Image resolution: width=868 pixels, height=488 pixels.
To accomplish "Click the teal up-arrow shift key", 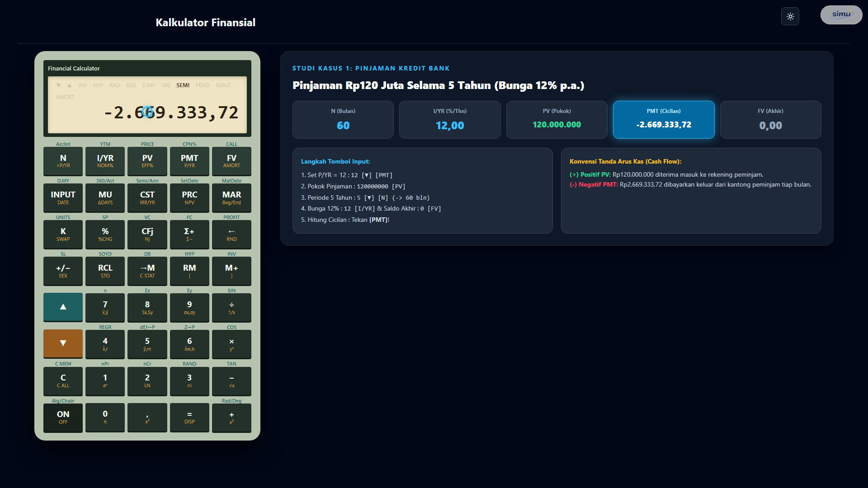I will click(63, 307).
